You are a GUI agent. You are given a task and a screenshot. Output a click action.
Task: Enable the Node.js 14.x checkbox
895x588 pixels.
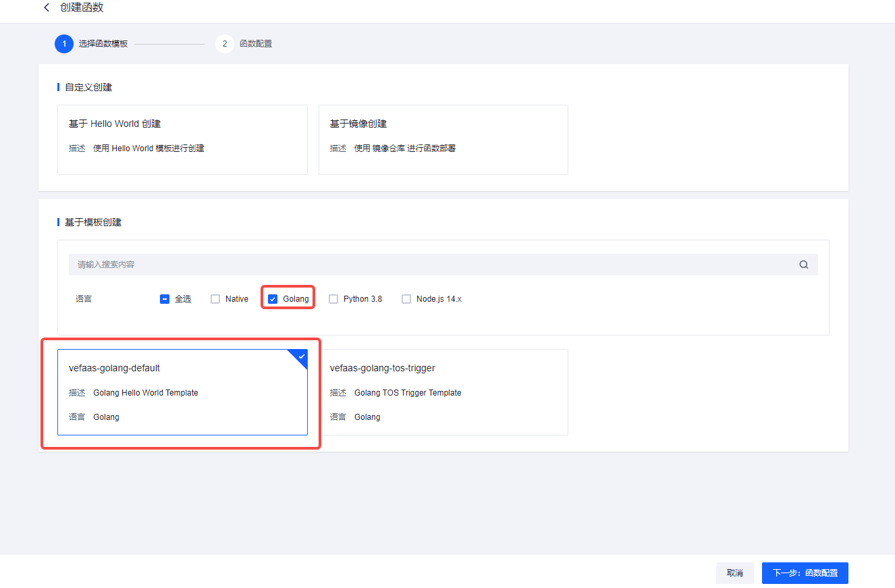pos(406,299)
